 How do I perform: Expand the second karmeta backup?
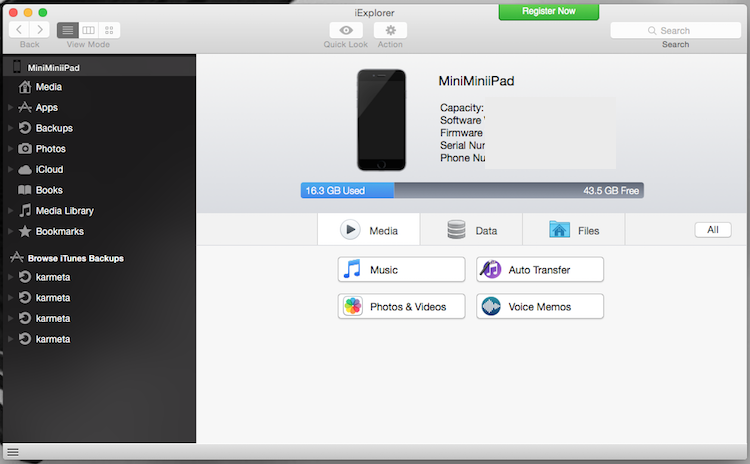(10, 298)
